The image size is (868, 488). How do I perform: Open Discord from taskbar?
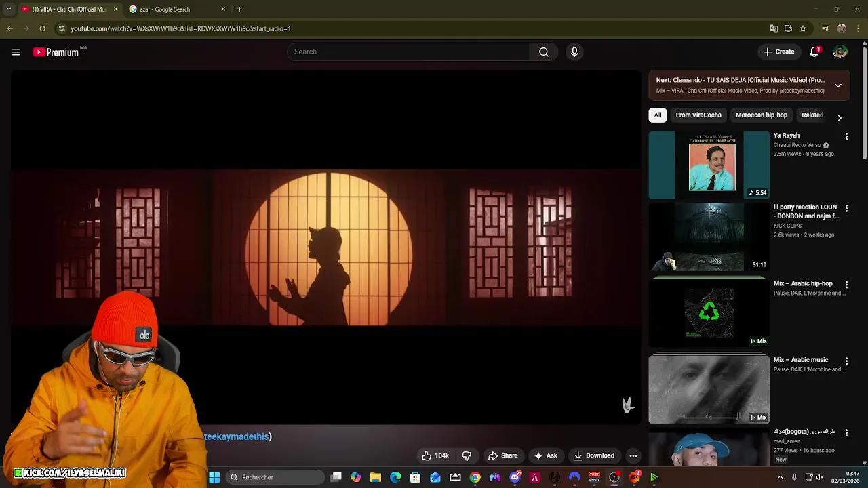coord(515,477)
